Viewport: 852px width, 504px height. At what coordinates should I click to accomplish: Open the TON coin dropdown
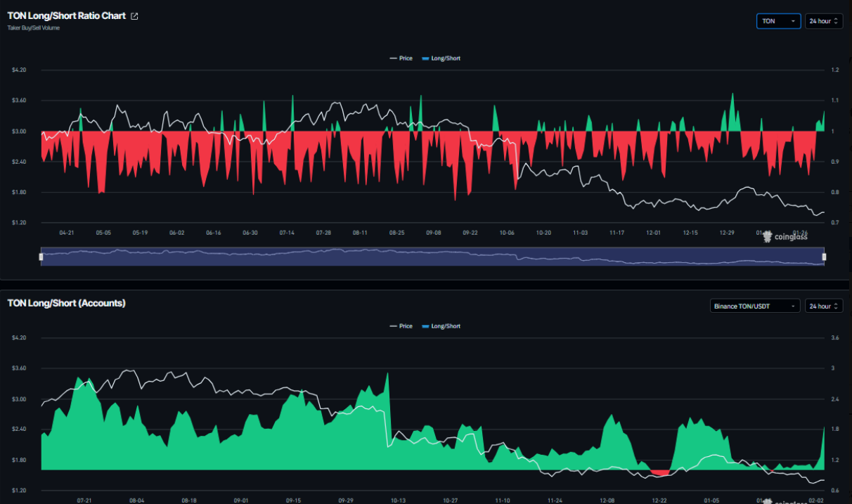click(x=778, y=21)
